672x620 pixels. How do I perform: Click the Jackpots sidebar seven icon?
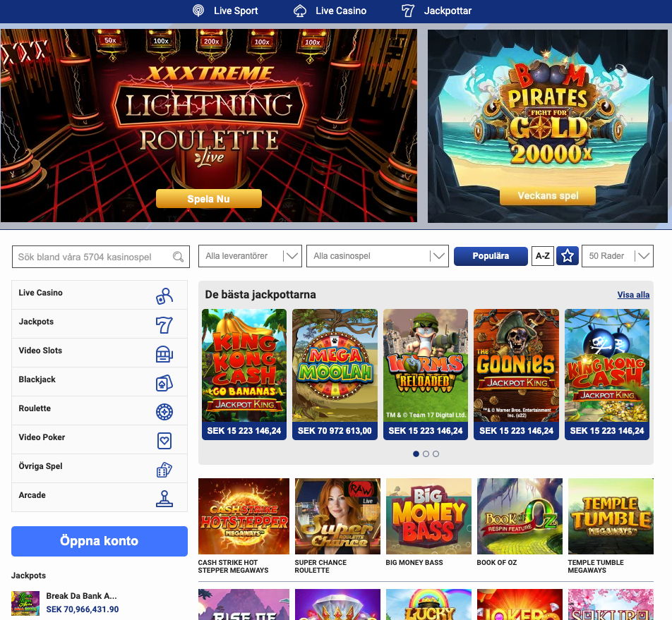(164, 325)
